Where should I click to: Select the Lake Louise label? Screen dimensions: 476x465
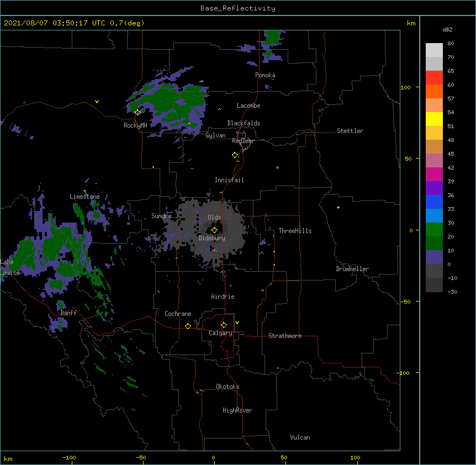[10, 267]
